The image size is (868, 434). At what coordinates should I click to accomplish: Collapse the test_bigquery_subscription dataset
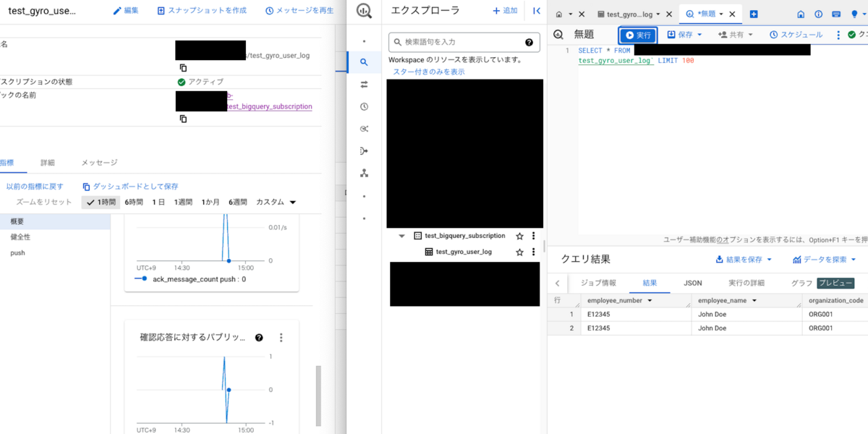(x=401, y=236)
